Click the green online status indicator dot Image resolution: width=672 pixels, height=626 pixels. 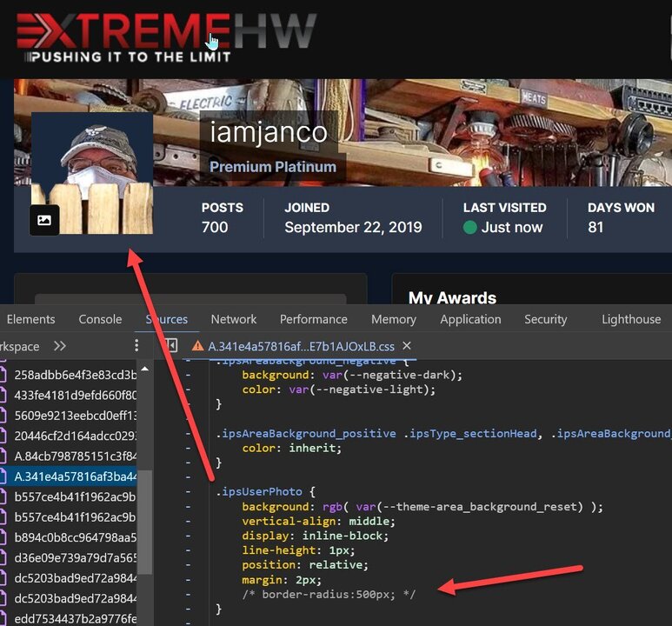470,228
